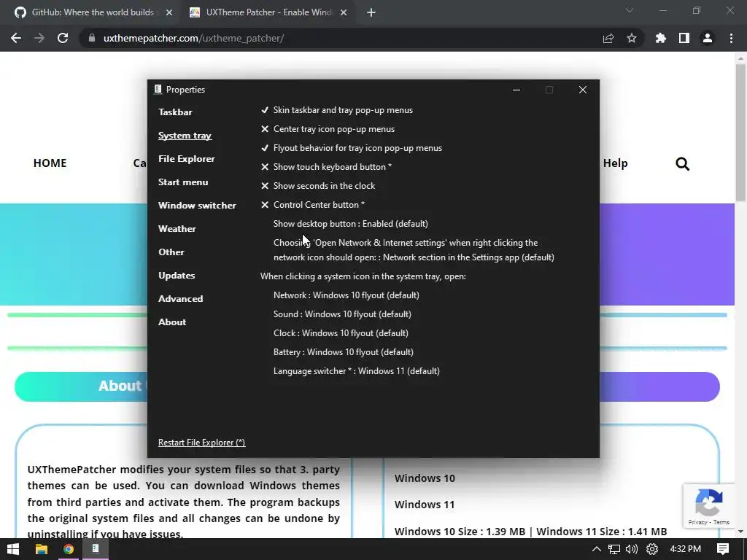Open the Taskbar section in Properties
The height and width of the screenshot is (560, 747).
click(175, 112)
